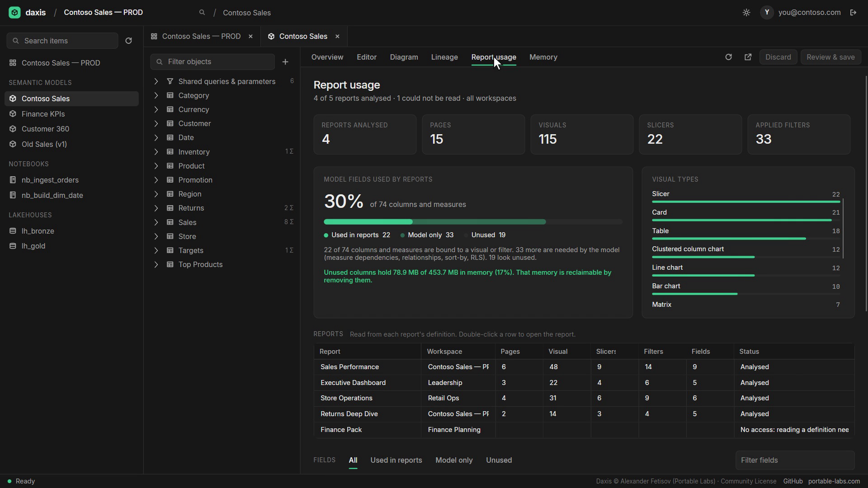Click the Contoso Sales — PROD workspace icon in sidebar
868x488 pixels.
13,63
